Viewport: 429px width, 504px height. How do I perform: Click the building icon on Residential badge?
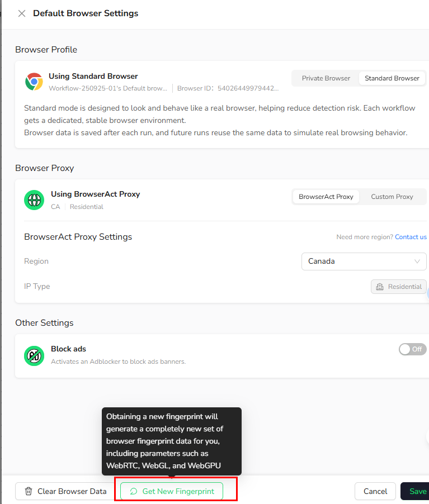[380, 287]
